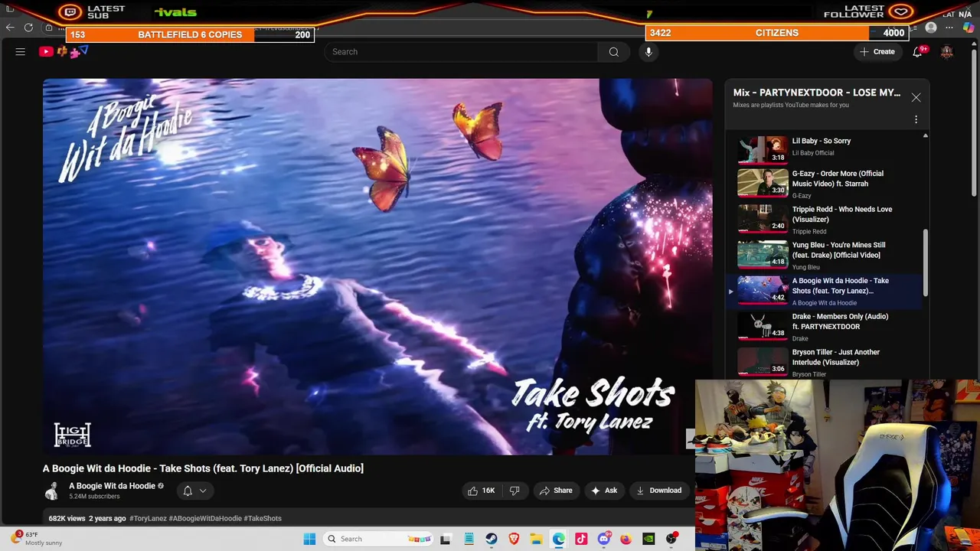Play Bryson Tiller - Just Another Interlude
The height and width of the screenshot is (551, 980).
coord(825,363)
